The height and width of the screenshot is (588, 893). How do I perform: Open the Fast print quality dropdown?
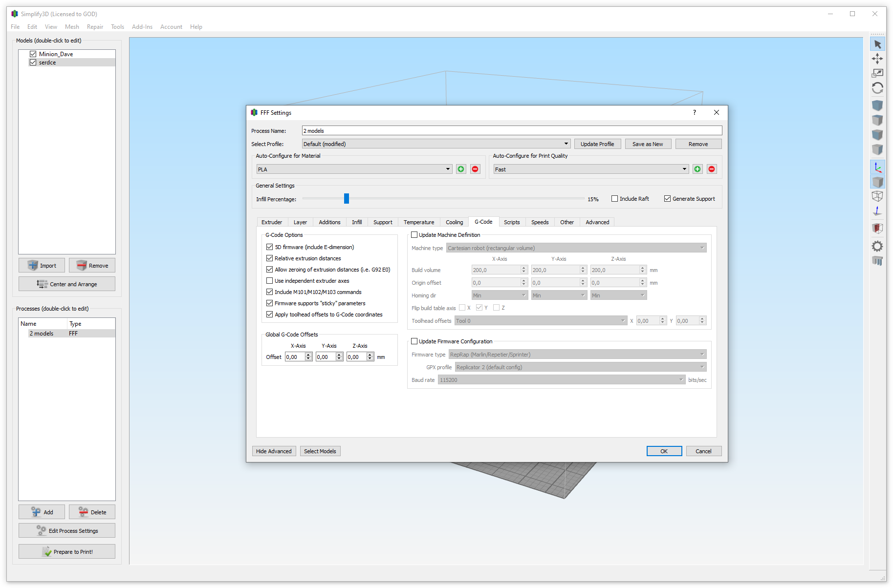coord(590,169)
